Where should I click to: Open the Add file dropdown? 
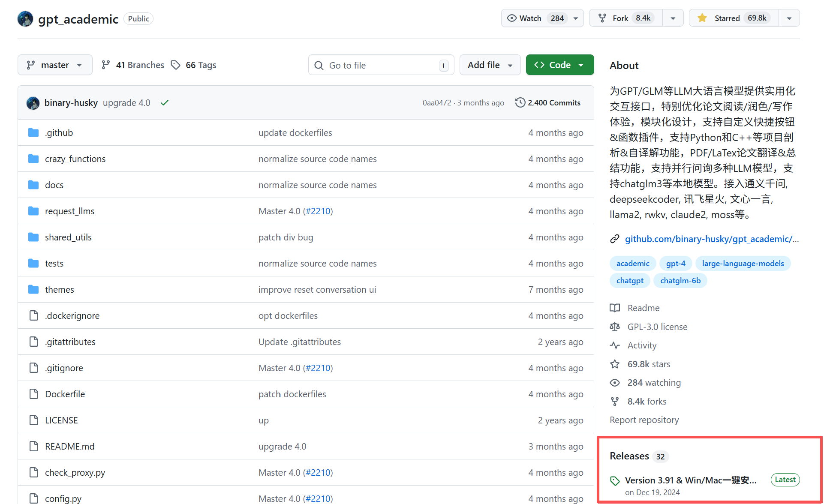pyautogui.click(x=490, y=65)
